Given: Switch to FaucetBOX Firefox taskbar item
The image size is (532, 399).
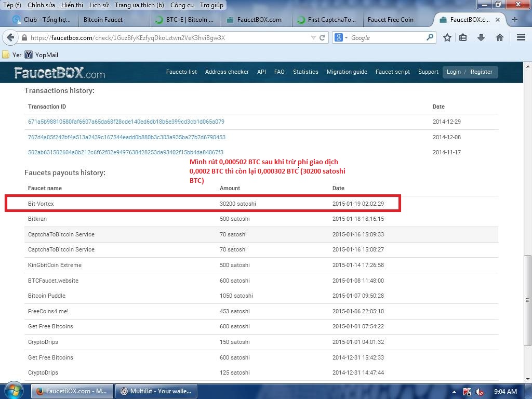Looking at the screenshot, I should click(71, 391).
